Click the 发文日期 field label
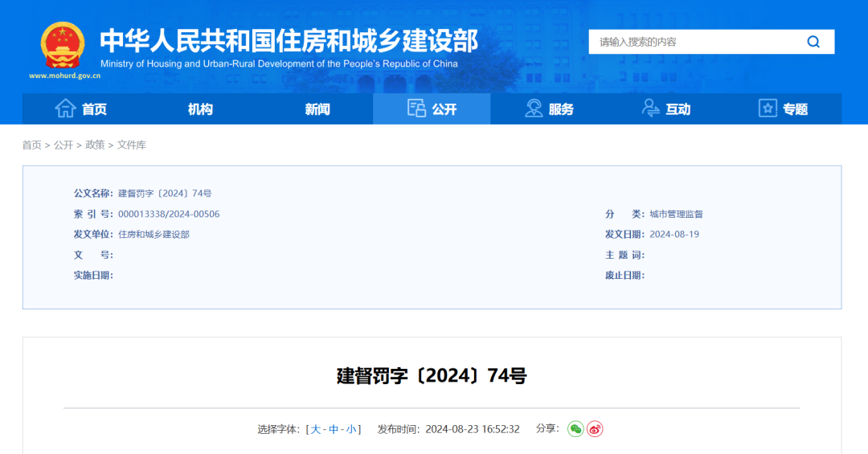Image resolution: width=868 pixels, height=454 pixels. tap(625, 234)
